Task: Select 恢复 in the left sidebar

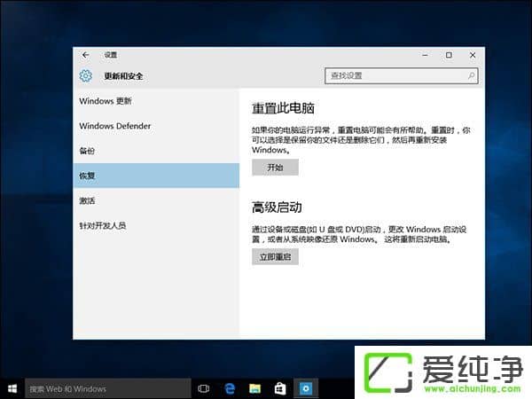Action: pyautogui.click(x=87, y=176)
